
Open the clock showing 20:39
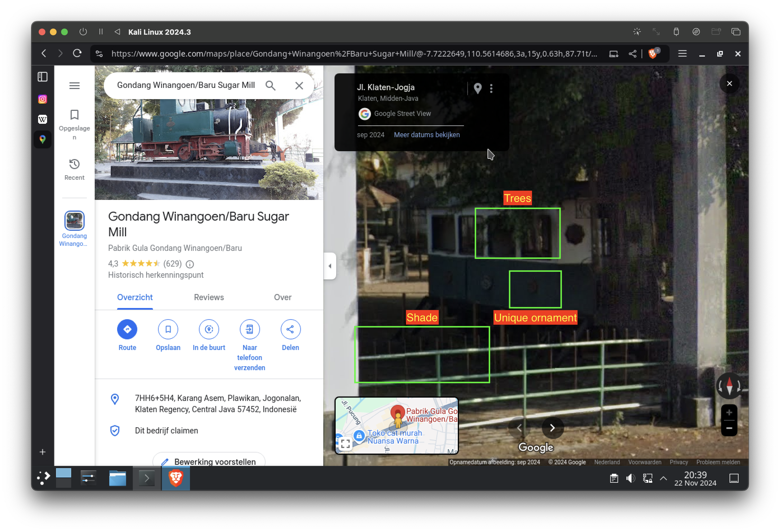695,478
